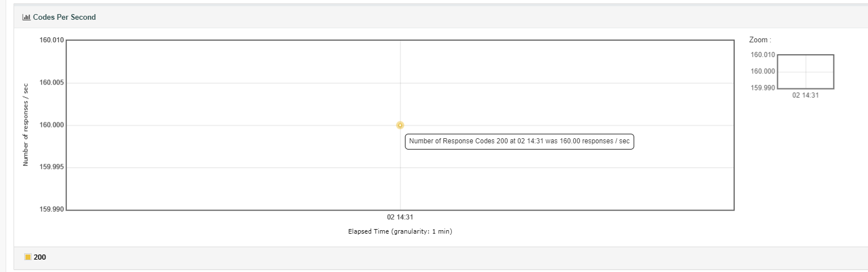Click the 160.010 y-axis label on main chart

[52, 41]
